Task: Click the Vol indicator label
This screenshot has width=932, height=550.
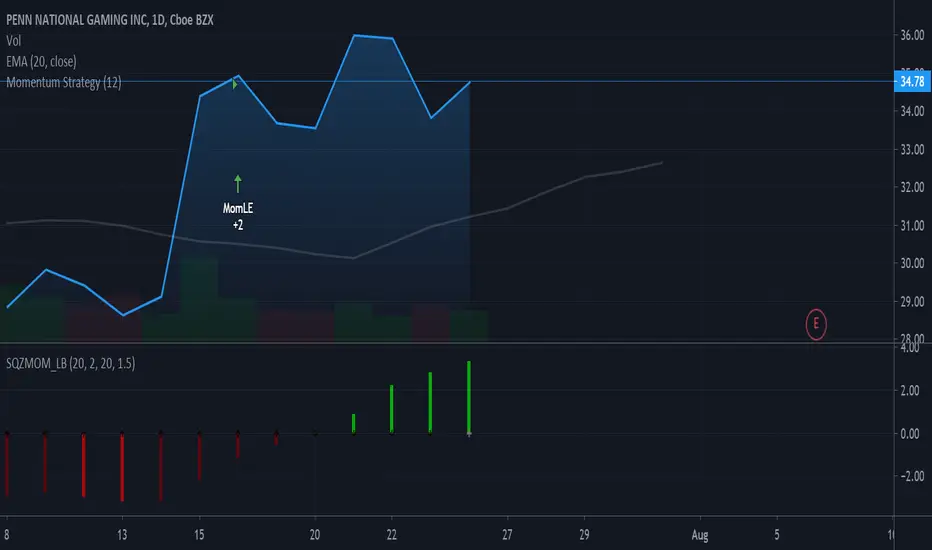Action: (x=13, y=40)
